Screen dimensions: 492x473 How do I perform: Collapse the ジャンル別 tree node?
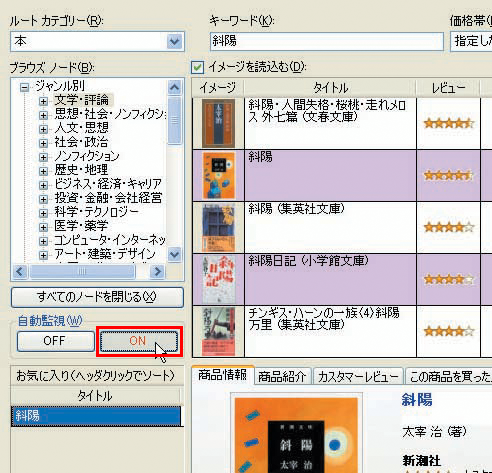tap(24, 87)
